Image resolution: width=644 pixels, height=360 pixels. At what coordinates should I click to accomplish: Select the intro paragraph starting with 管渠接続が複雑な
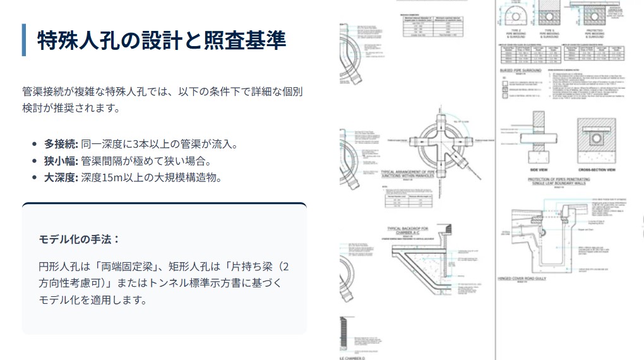[162, 100]
